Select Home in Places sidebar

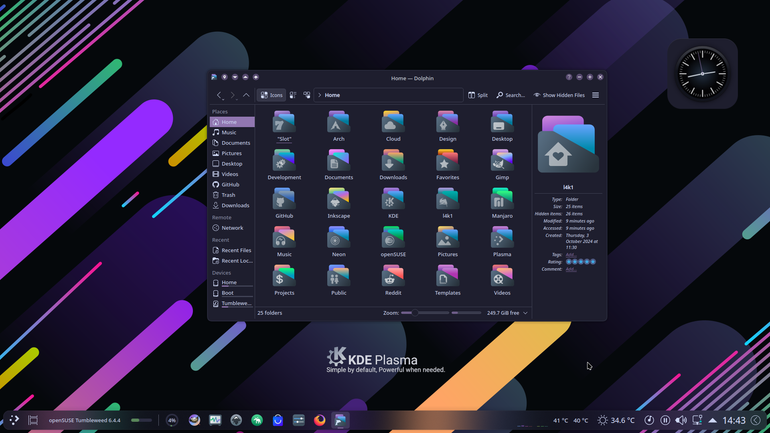[232, 122]
